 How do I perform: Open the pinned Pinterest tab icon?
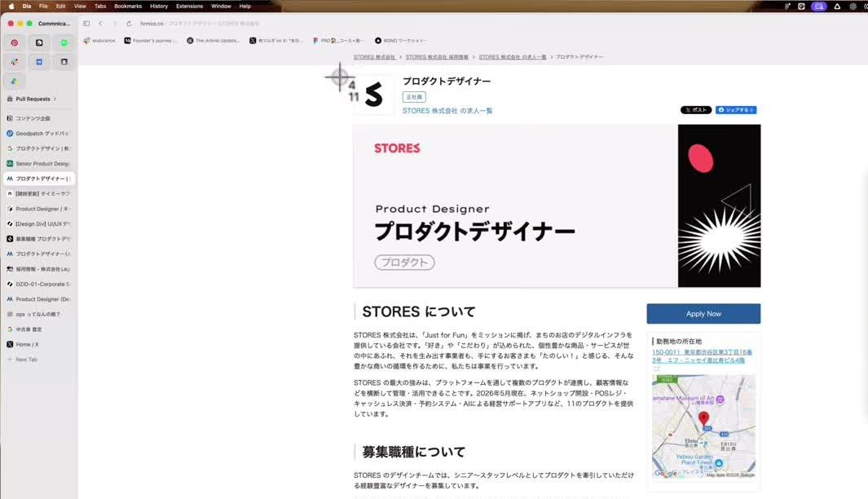pos(15,42)
